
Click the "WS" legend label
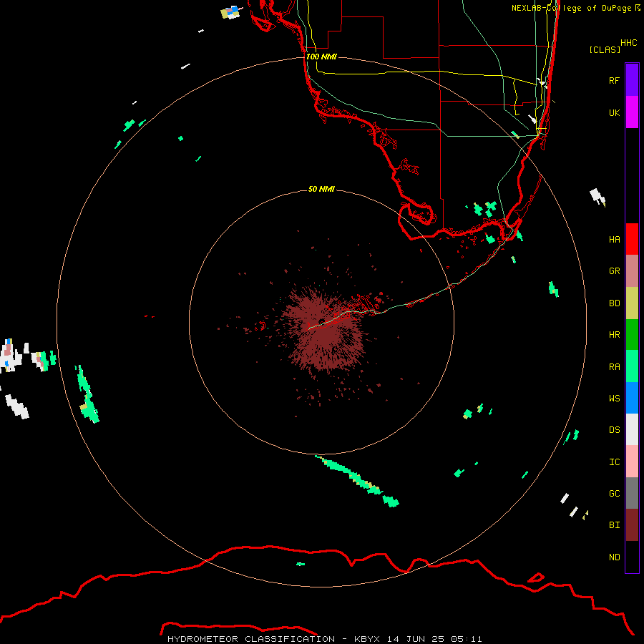tap(614, 399)
